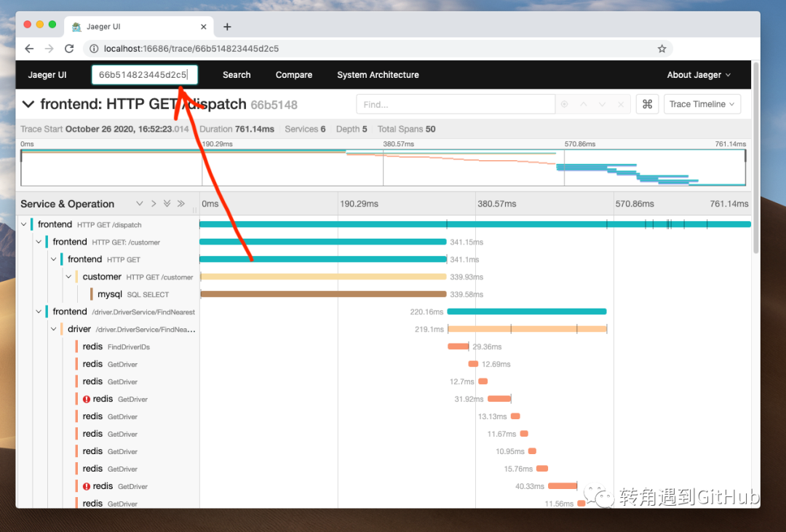
Task: Click the Duration 761.14ms label
Action: [x=237, y=129]
